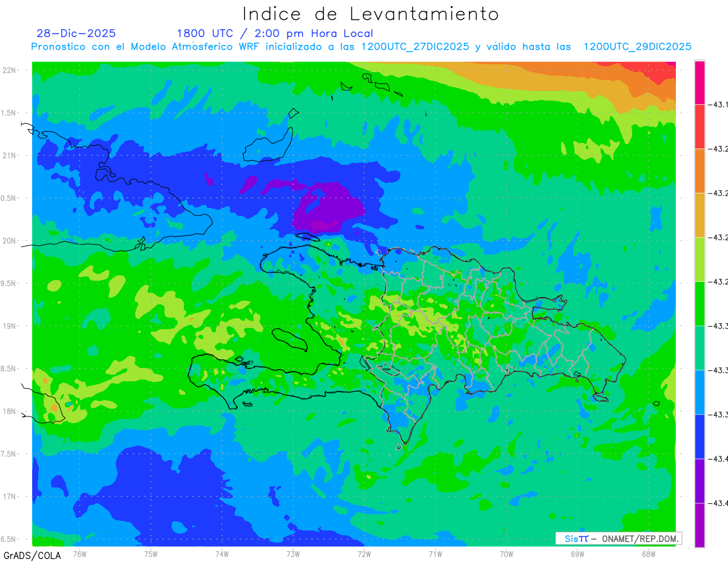Click the "1200UTC_29DIC2025" valid-until time text

[x=637, y=47]
